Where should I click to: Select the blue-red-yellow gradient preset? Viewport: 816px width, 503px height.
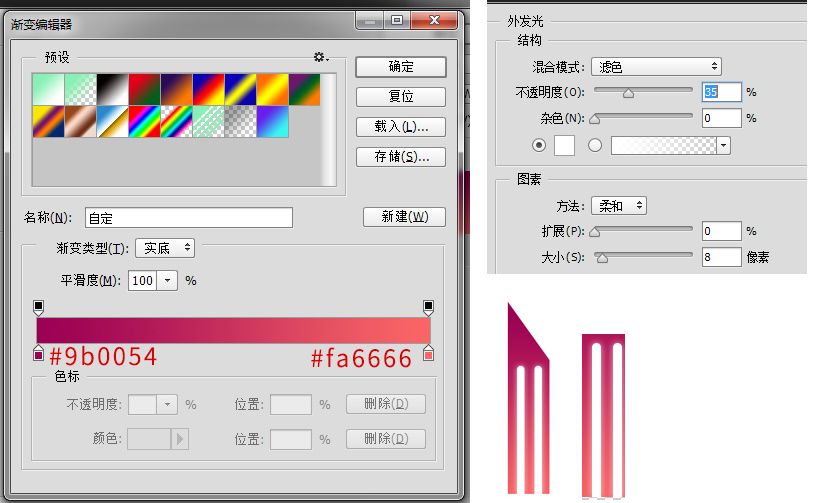tap(208, 89)
